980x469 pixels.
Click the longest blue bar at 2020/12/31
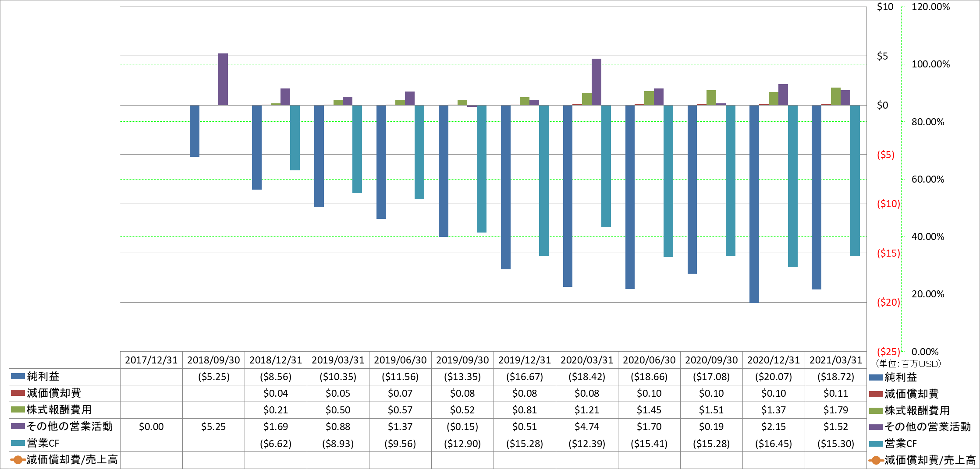coord(754,204)
